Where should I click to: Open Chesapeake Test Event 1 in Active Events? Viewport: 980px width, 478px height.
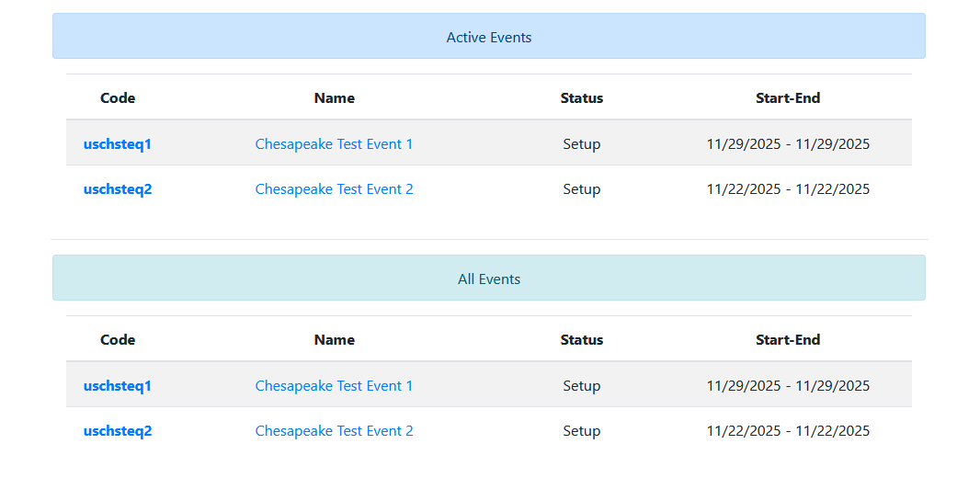coord(334,144)
